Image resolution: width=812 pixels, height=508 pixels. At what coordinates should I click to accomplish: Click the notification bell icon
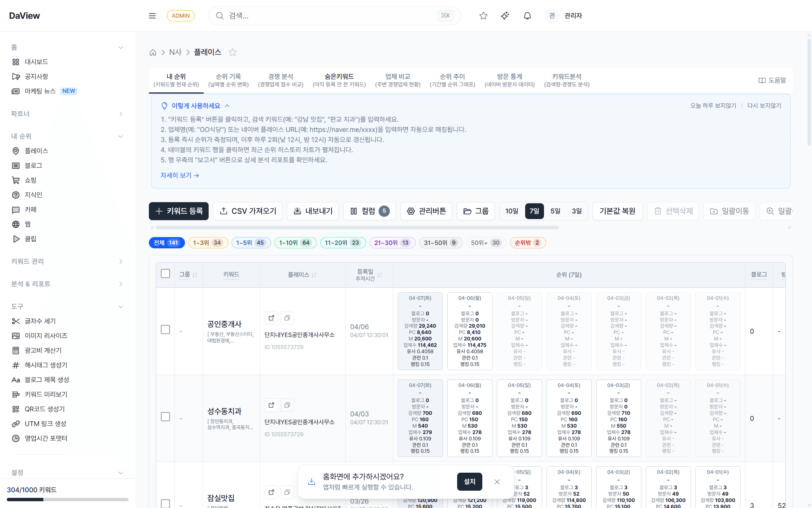pyautogui.click(x=527, y=16)
